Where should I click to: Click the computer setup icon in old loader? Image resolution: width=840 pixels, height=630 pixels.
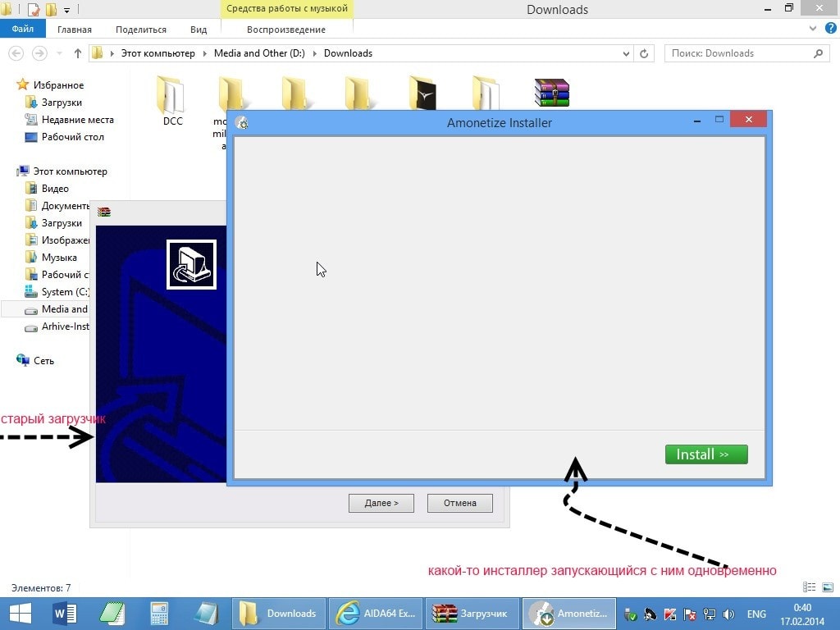(191, 265)
